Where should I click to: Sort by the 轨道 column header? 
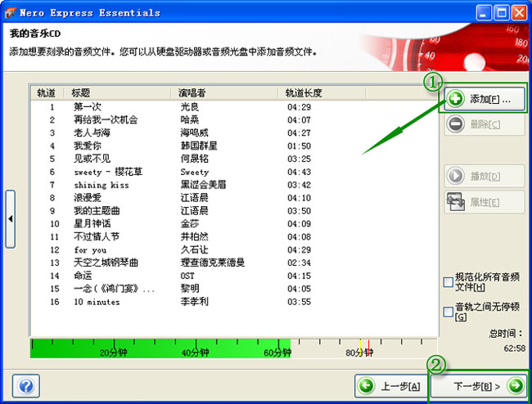pyautogui.click(x=47, y=92)
